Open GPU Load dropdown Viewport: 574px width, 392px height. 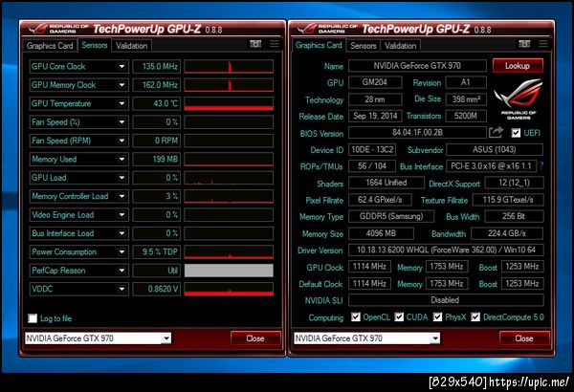(x=121, y=178)
